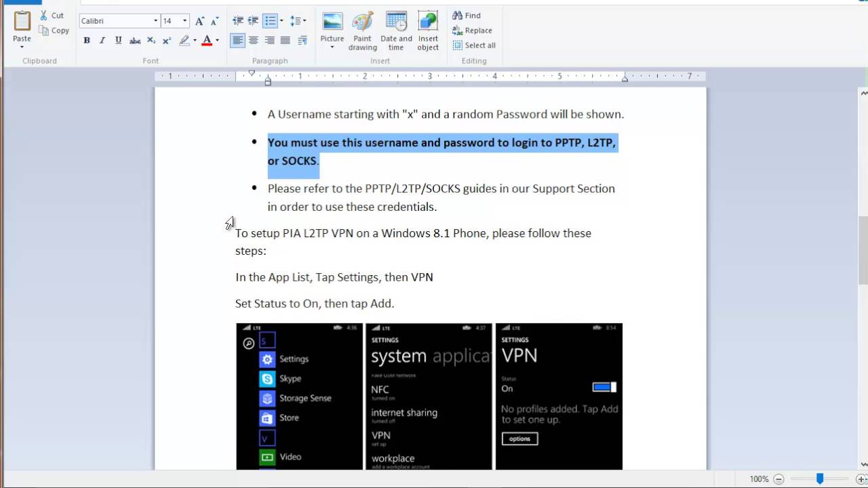868x488 pixels.
Task: Click Insert object
Action: 428,31
